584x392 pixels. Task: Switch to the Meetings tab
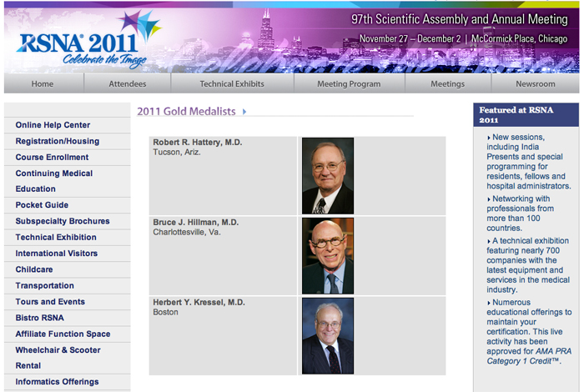pyautogui.click(x=448, y=83)
